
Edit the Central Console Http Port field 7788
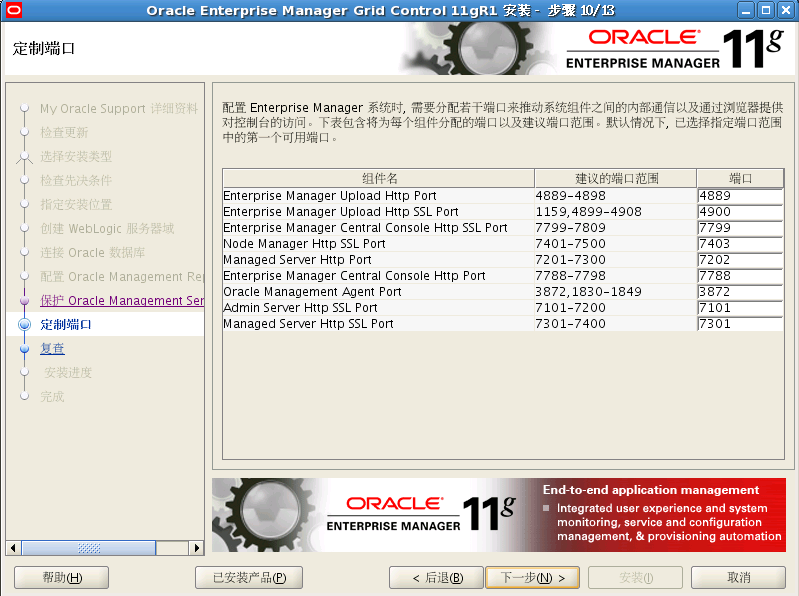[740, 276]
